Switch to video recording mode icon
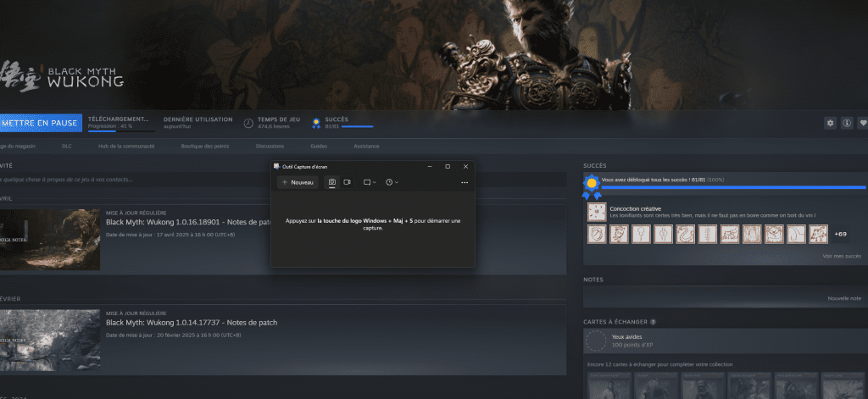Screen dimensions: 868x399 point(348,182)
